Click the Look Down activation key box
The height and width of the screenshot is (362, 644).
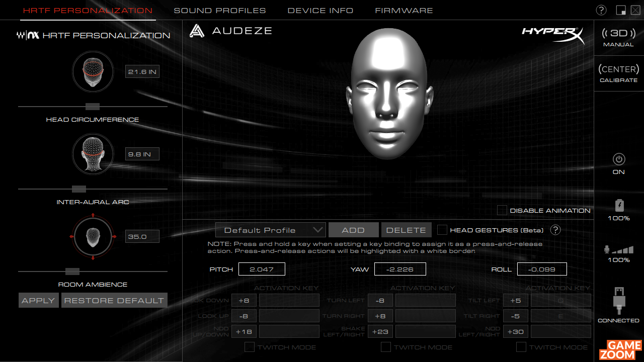[289, 300]
